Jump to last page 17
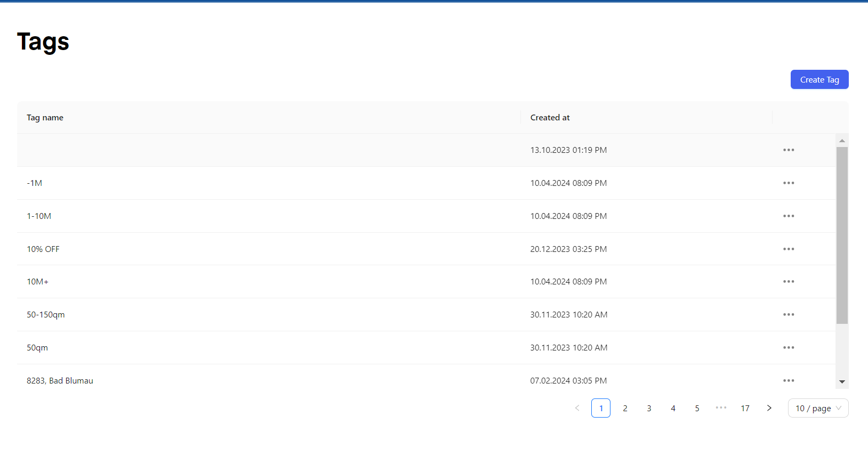The width and height of the screenshot is (868, 473). pyautogui.click(x=745, y=408)
